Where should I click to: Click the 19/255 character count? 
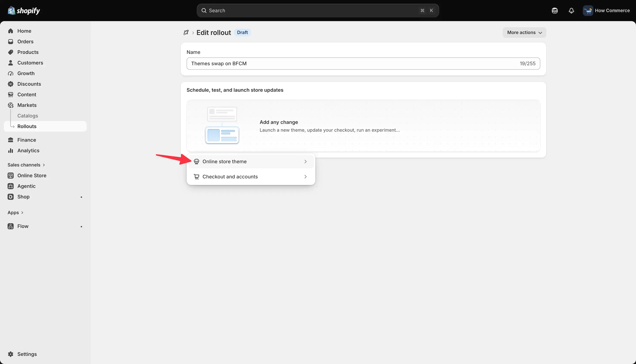click(x=527, y=64)
